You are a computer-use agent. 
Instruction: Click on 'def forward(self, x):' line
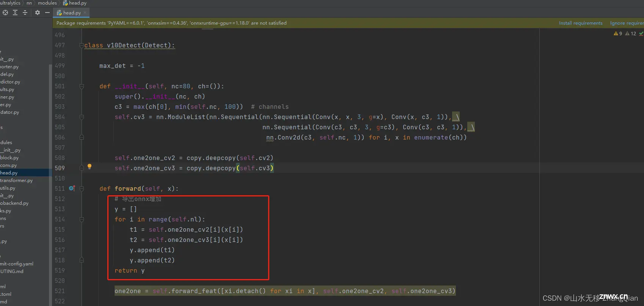click(139, 189)
